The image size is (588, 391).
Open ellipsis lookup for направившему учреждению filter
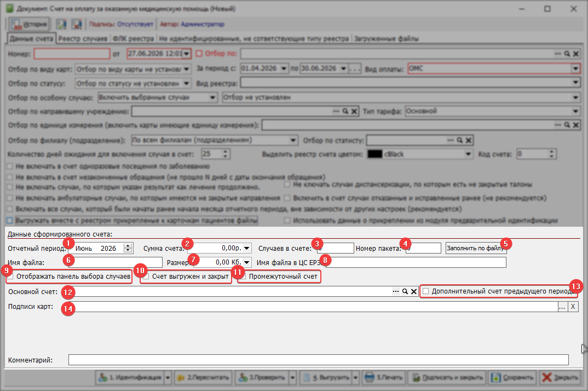coord(336,112)
